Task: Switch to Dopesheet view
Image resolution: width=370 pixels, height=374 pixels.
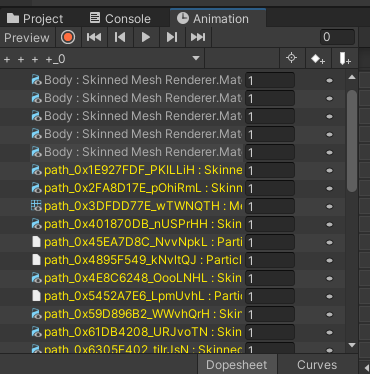Action: [237, 365]
